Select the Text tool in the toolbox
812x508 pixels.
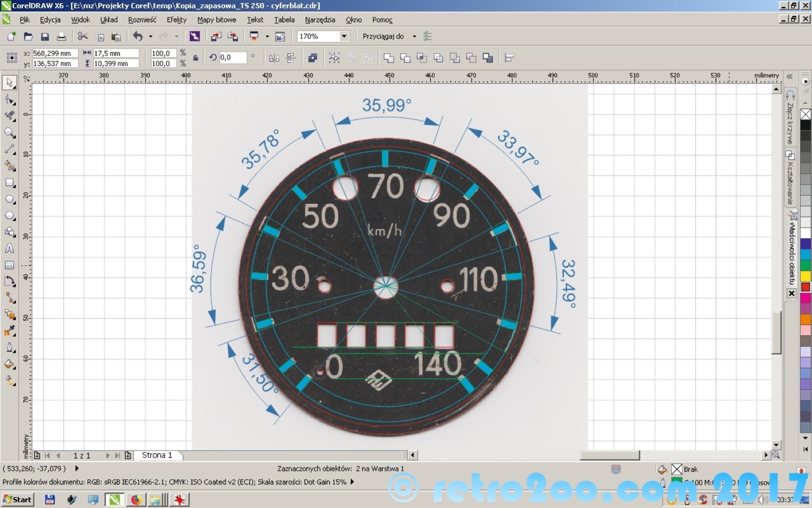(9, 249)
